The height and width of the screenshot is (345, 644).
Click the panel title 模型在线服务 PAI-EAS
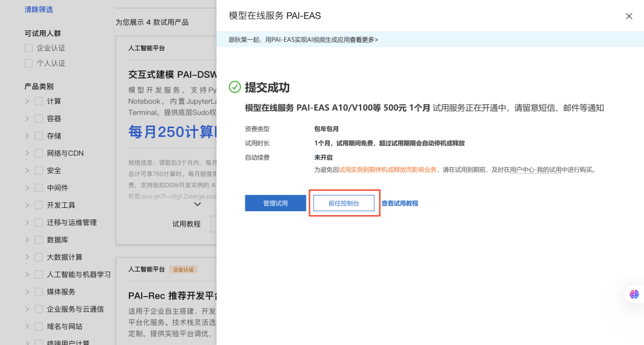pos(275,16)
